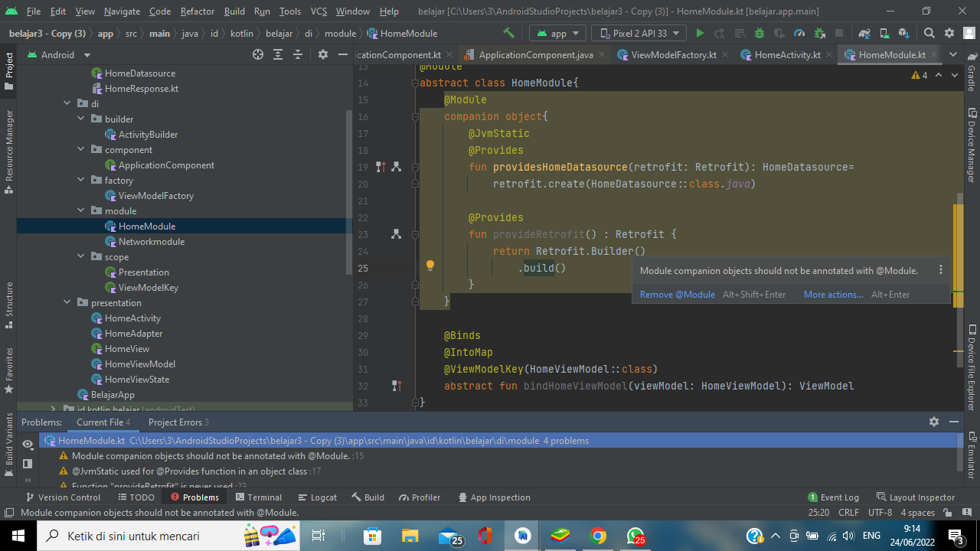Click More actions... link
The image size is (980, 551).
[x=834, y=294]
